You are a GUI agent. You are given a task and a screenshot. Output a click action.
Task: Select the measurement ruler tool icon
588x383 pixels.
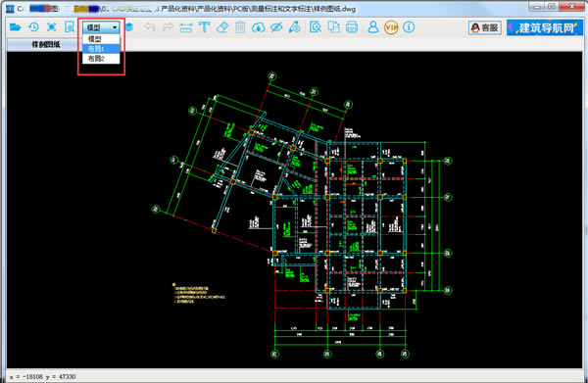point(186,27)
